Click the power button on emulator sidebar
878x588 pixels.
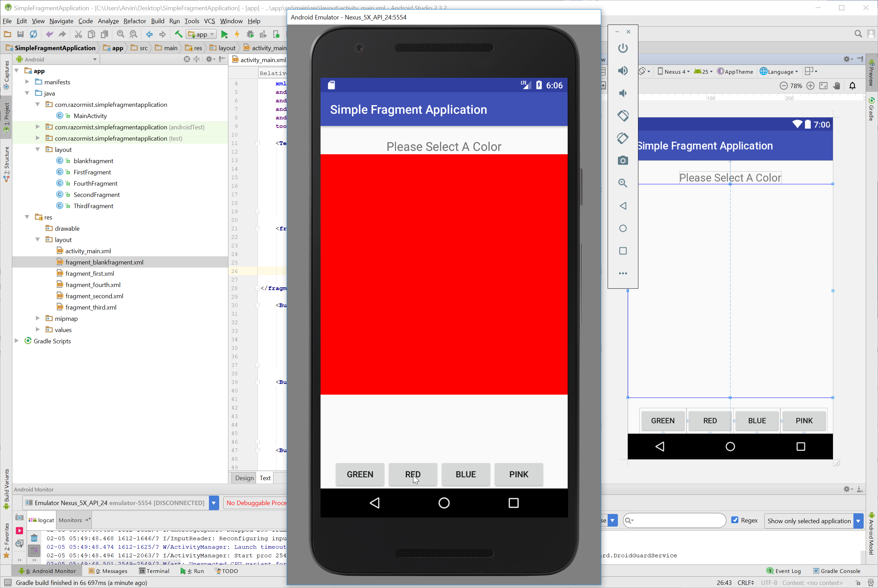[x=623, y=48]
